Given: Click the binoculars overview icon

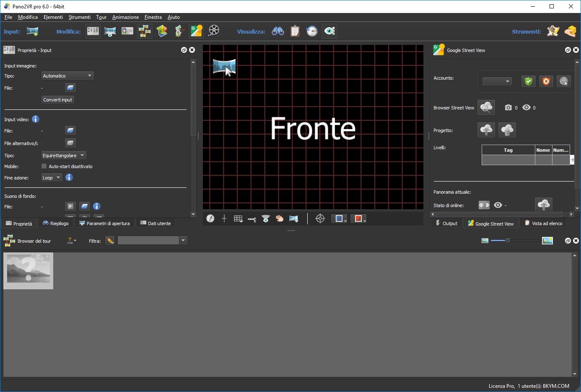Looking at the screenshot, I should pyautogui.click(x=278, y=31).
